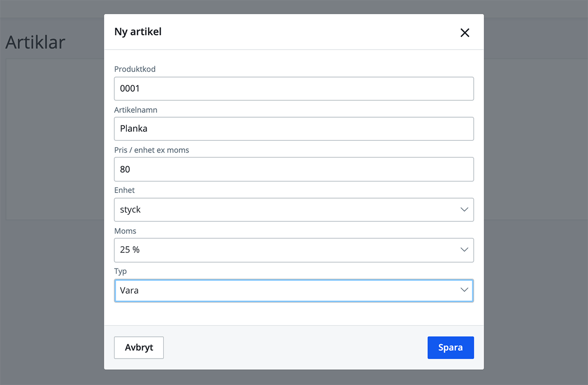The width and height of the screenshot is (588, 385).
Task: Click the Enhet label text
Action: (x=124, y=190)
